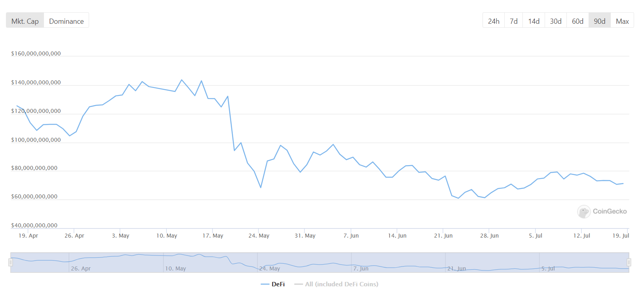Click the blue DeFi legend line marker
Screen dimensions: 644x297
(x=265, y=284)
